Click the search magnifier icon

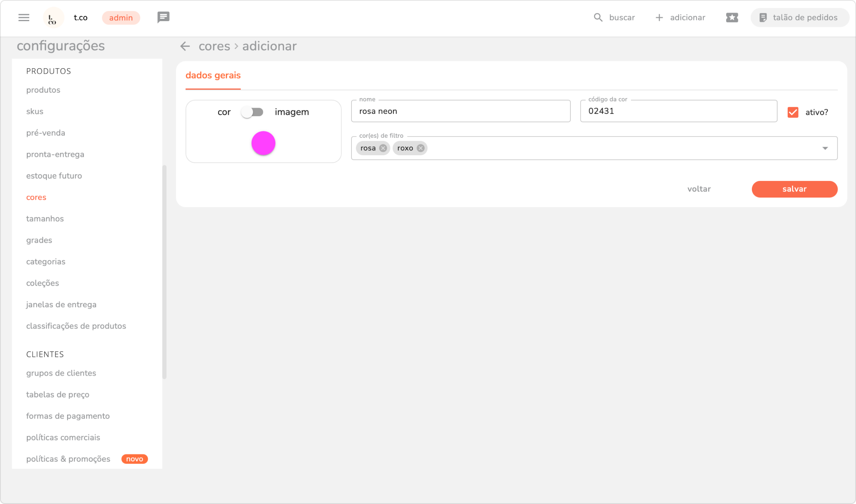(x=598, y=17)
